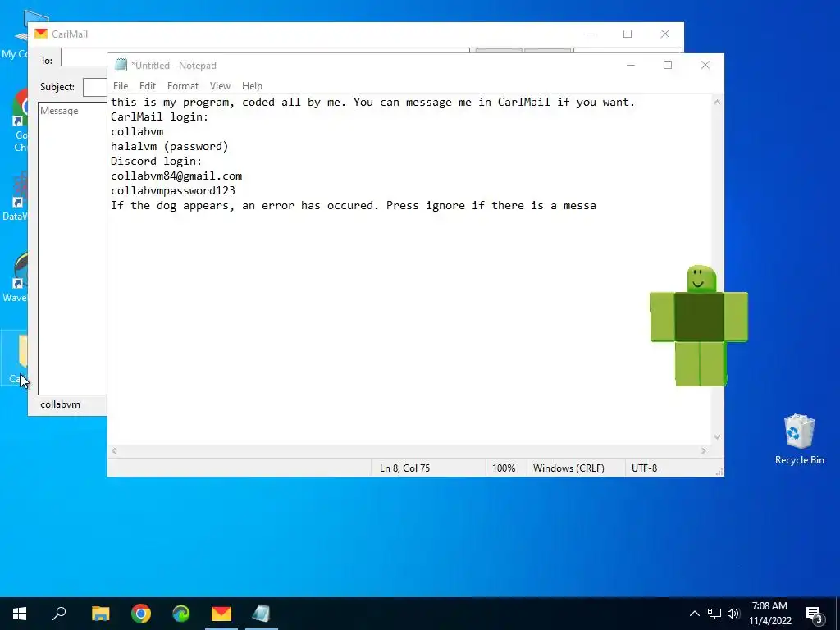Maximize the CarlMail window

coord(628,34)
